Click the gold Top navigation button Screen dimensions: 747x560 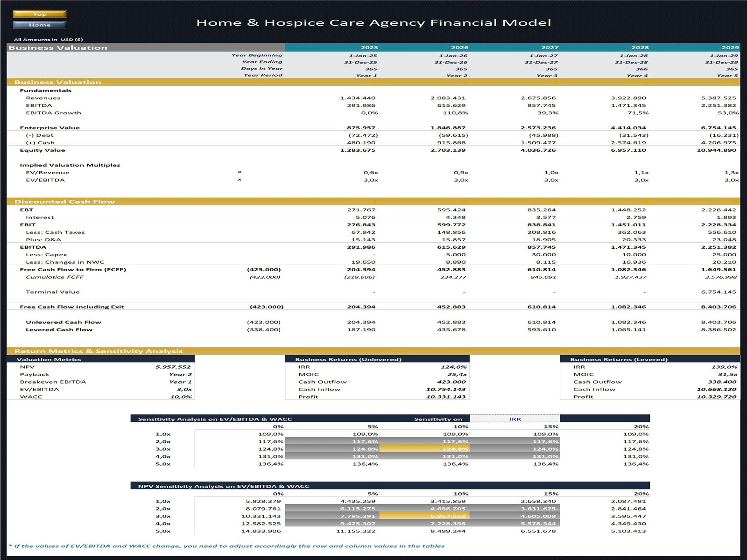[x=40, y=14]
